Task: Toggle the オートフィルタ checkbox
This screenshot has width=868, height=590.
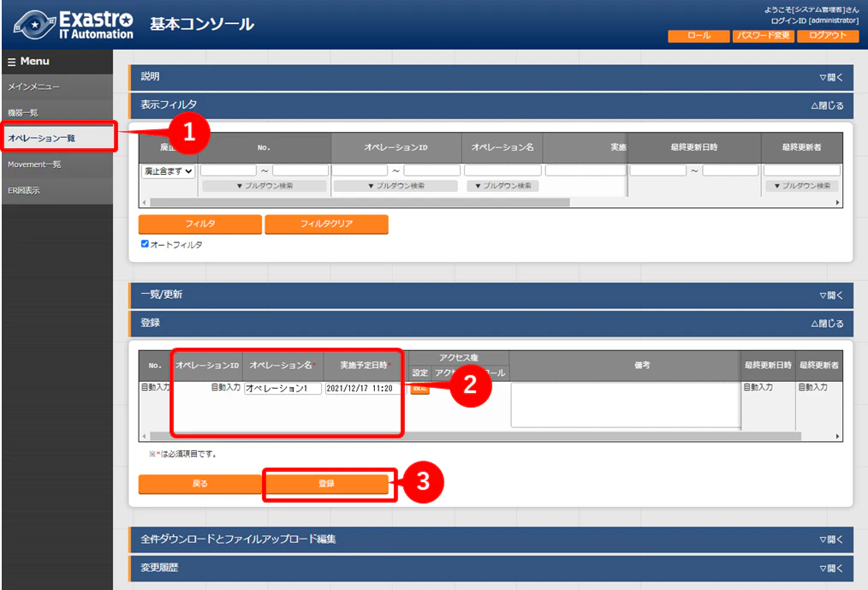Action: click(145, 244)
